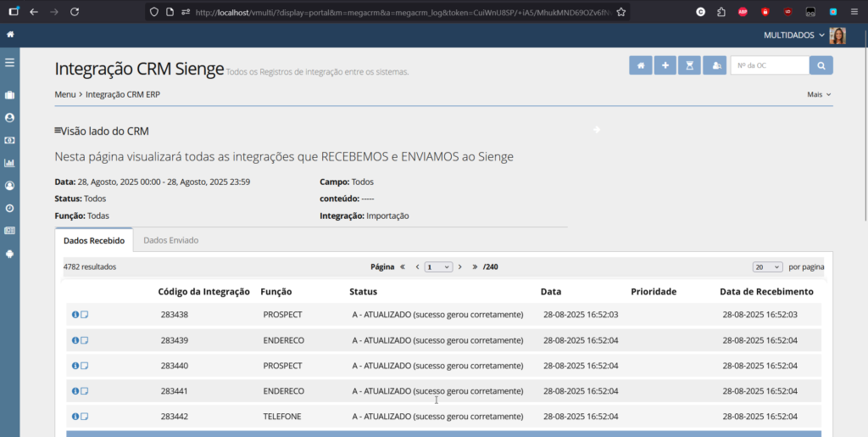The image size is (868, 437).
Task: Jump to the last page with double arrow
Action: tap(475, 266)
